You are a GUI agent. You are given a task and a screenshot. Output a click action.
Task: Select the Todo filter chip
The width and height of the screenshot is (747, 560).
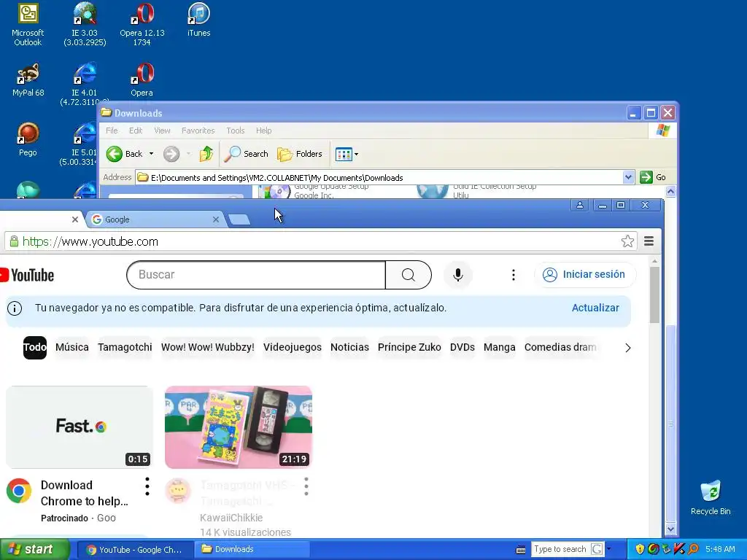[x=35, y=347]
